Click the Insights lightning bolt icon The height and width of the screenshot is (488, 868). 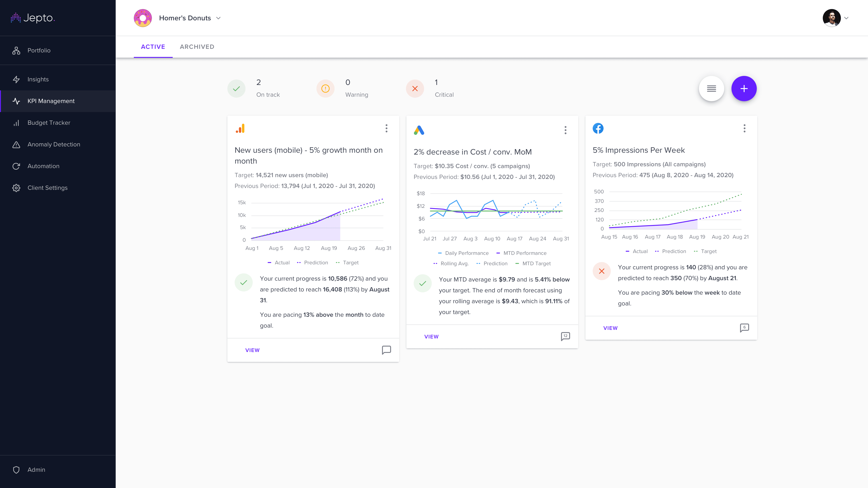[x=16, y=80]
